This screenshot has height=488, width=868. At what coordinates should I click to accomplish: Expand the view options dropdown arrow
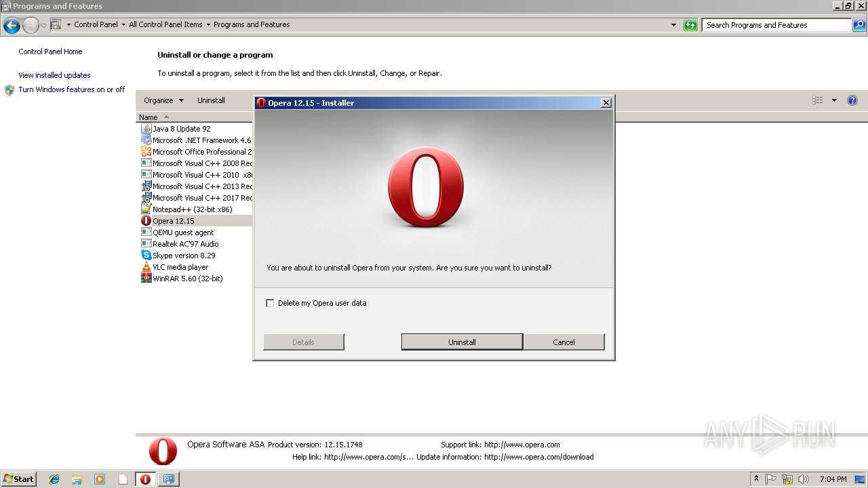coord(834,100)
